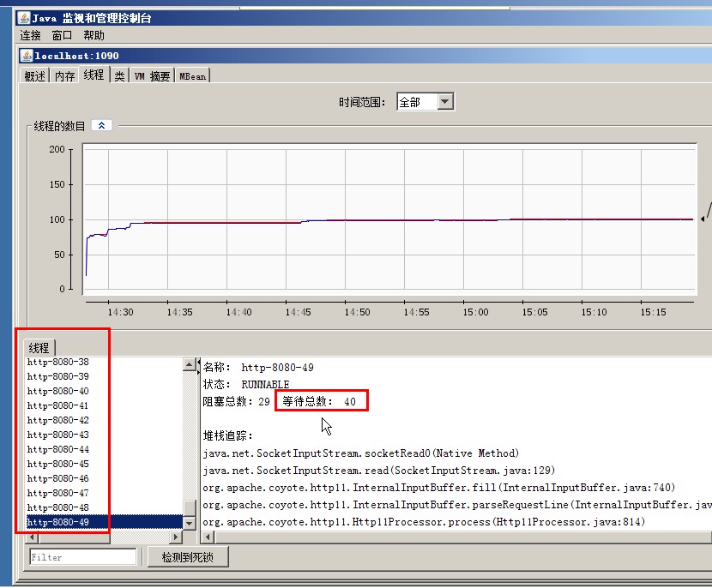
Task: Click the 线程 list tab
Action: pos(39,348)
